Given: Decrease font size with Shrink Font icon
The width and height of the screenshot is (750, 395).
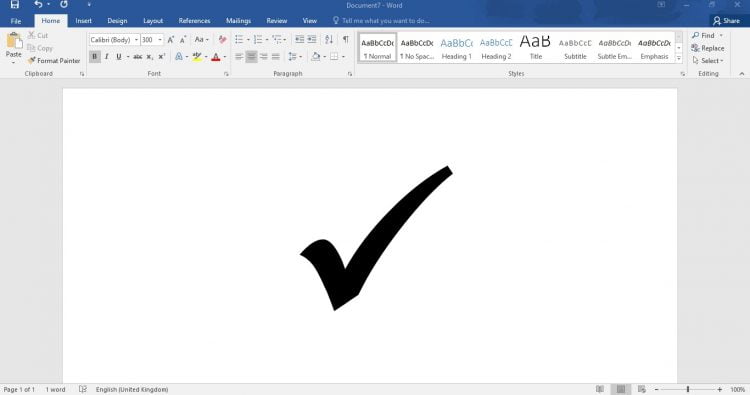Looking at the screenshot, I should [183, 40].
